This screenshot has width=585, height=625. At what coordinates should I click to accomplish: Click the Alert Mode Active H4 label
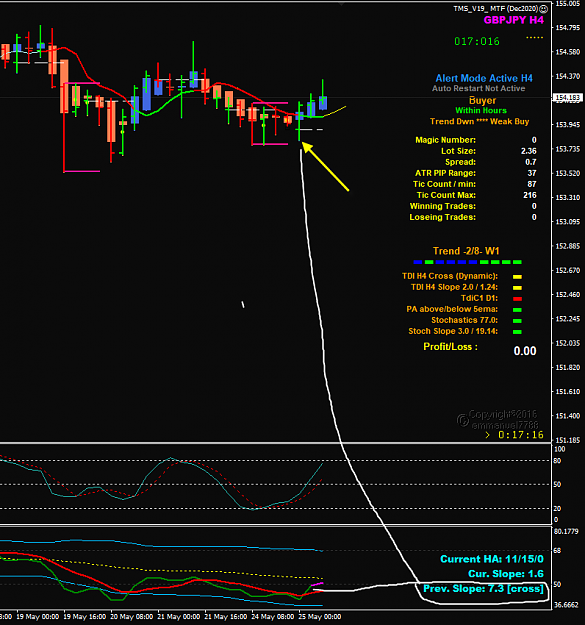click(x=484, y=78)
